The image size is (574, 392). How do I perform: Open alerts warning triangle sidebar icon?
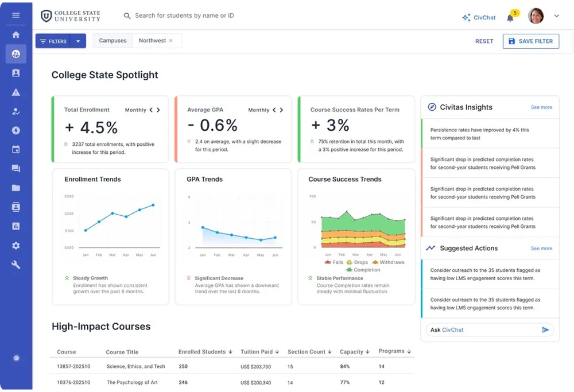pyautogui.click(x=15, y=92)
